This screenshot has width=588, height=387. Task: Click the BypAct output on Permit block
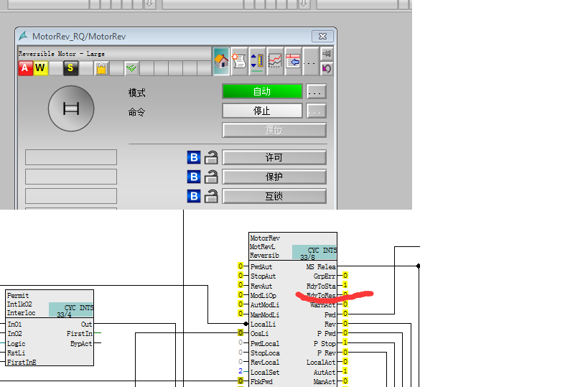pyautogui.click(x=81, y=343)
